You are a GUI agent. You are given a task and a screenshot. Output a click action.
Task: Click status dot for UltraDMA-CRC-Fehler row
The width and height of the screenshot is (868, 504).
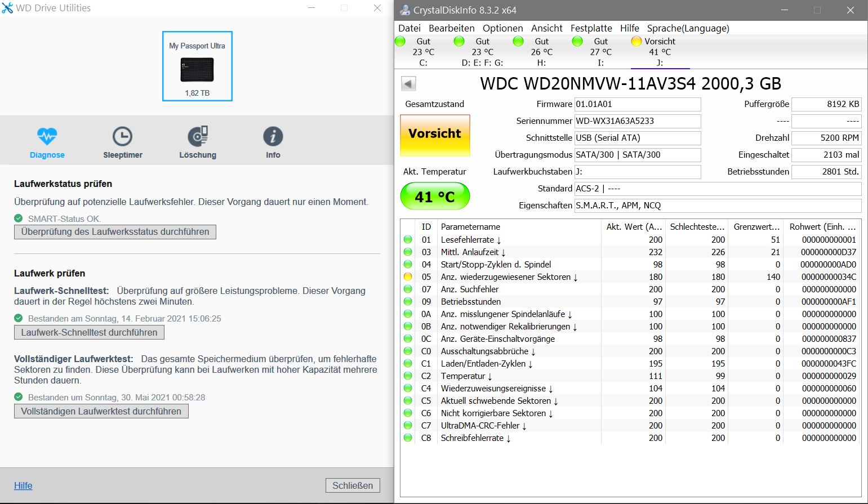coord(408,425)
